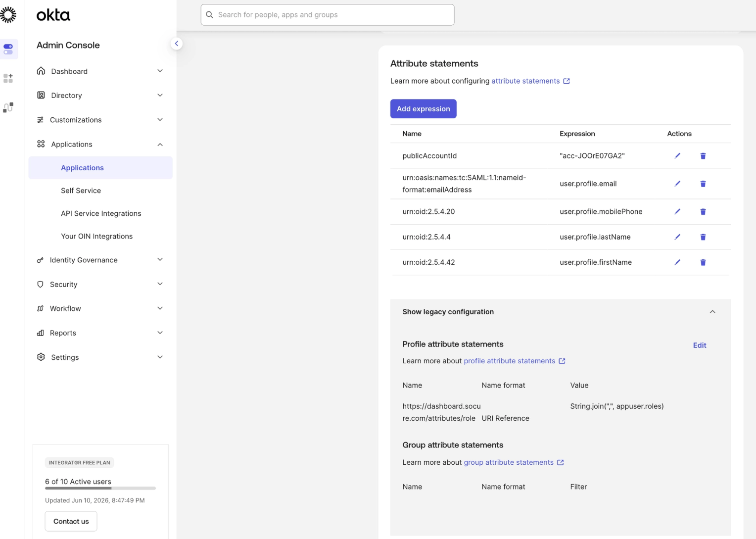Click the Directory icon in sidebar

[41, 95]
